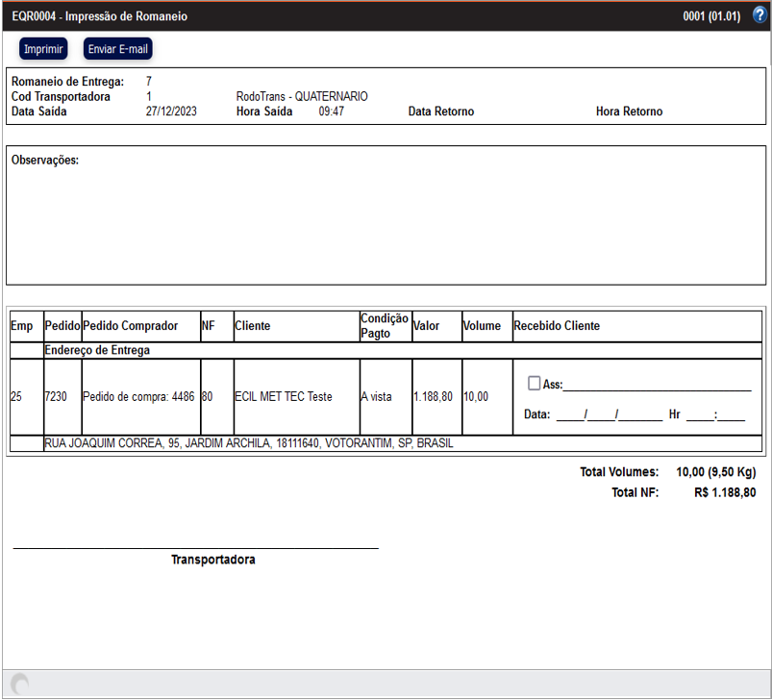
Task: Select the Valor column header
Action: (x=426, y=326)
